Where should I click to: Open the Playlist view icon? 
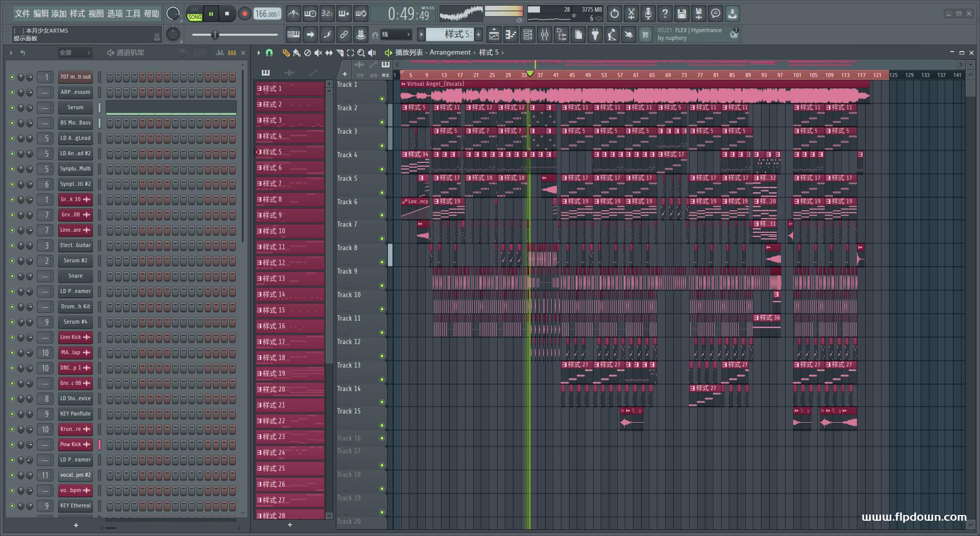494,35
